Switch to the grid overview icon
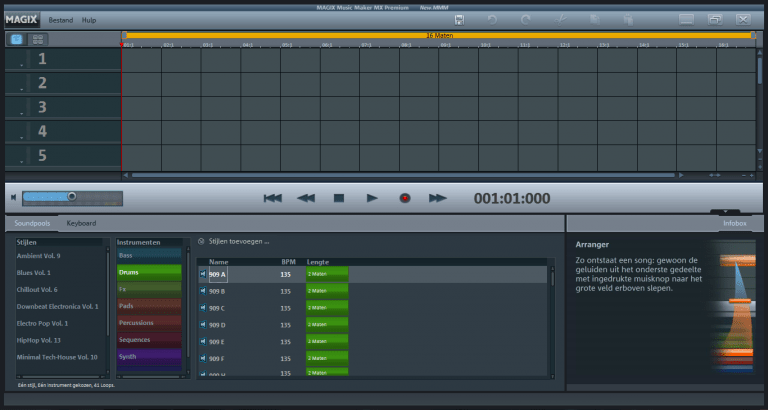 [x=37, y=40]
